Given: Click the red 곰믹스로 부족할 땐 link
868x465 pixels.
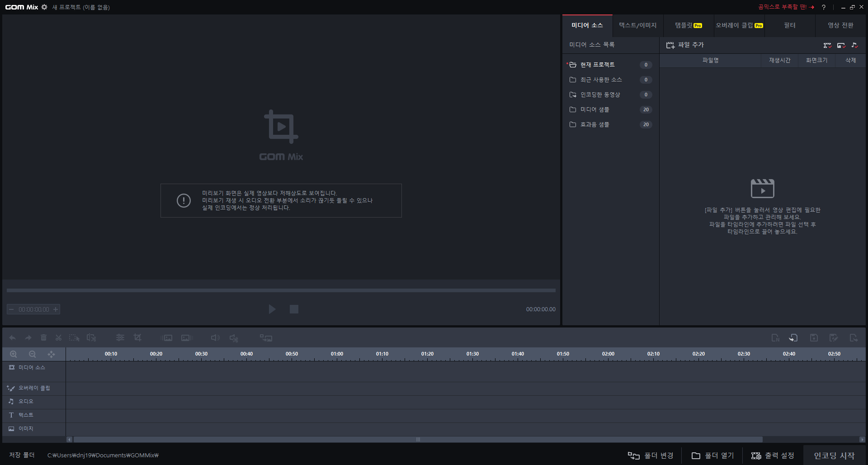Looking at the screenshot, I should coord(786,7).
